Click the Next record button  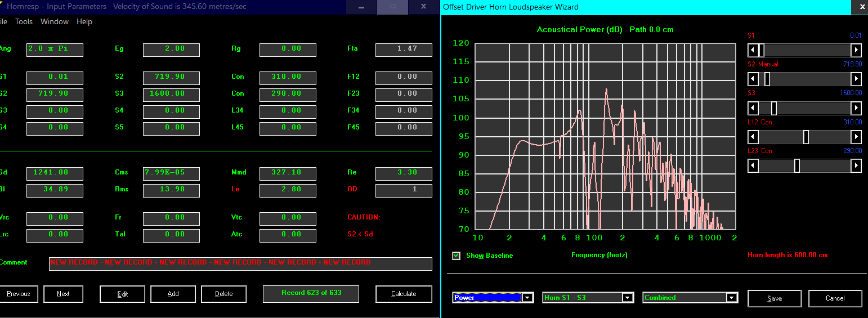tap(63, 294)
